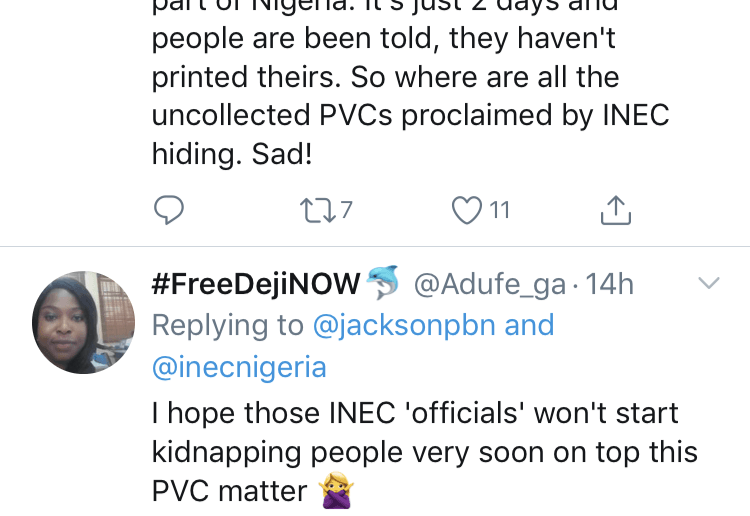Visit the @Adufe_ga handle
This screenshot has height=516, width=750.
point(490,285)
